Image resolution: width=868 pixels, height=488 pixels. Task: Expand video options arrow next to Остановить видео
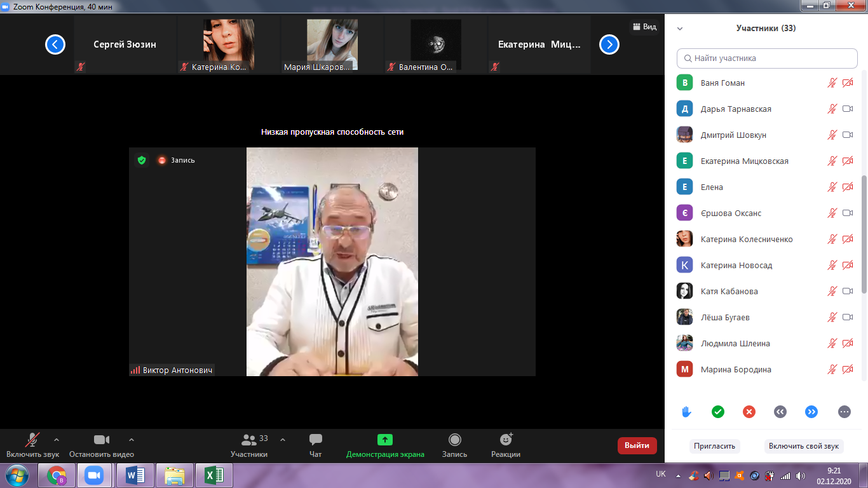(132, 439)
